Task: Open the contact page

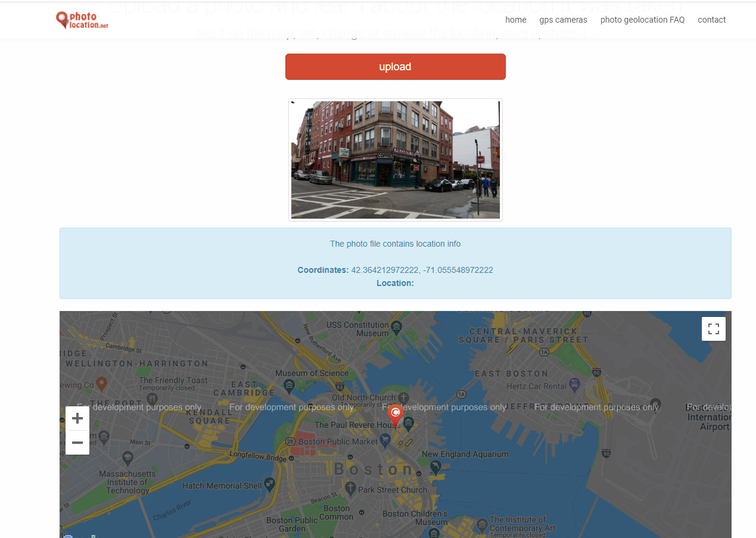Action: pos(712,20)
